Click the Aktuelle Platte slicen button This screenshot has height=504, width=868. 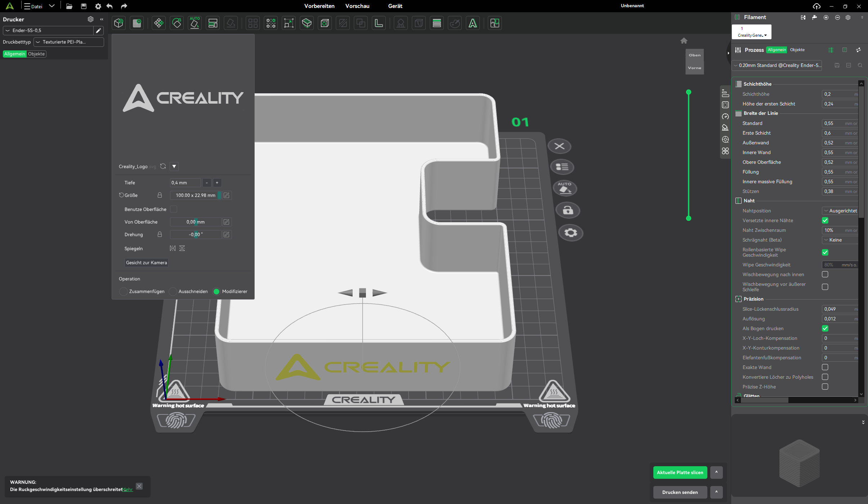coord(680,472)
